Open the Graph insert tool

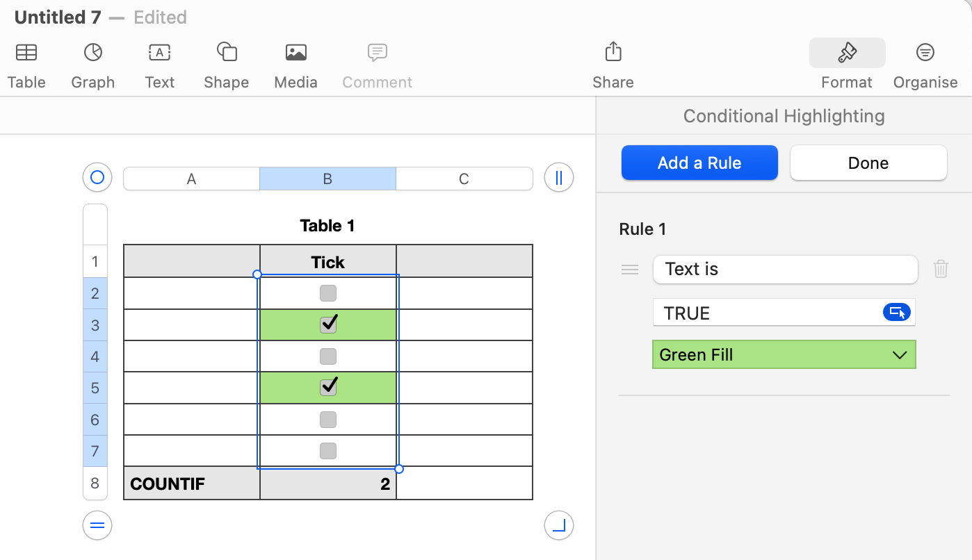click(x=92, y=53)
